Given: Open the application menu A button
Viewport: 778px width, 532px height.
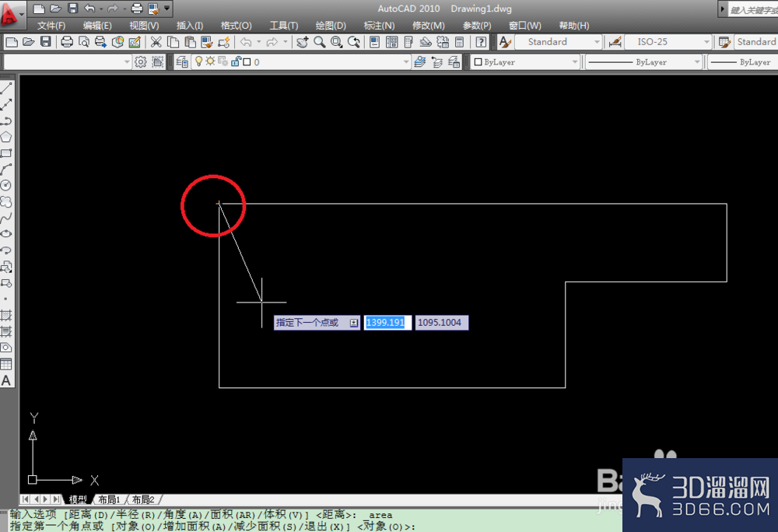Looking at the screenshot, I should point(10,14).
